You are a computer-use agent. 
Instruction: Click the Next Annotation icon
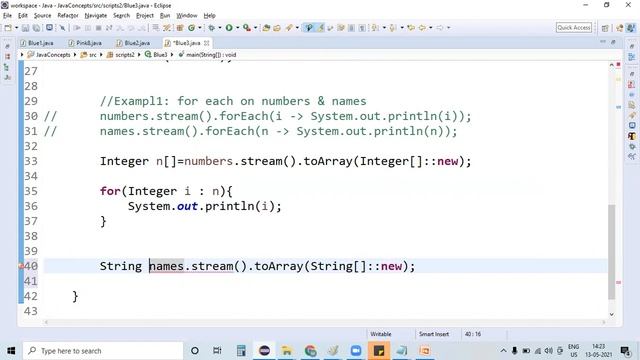click(375, 28)
